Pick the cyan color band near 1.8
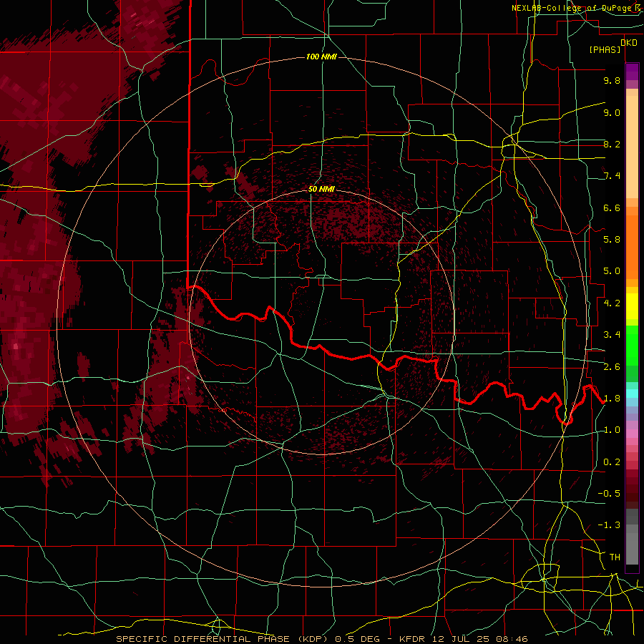Viewport: 644px width, 644px height. pyautogui.click(x=632, y=394)
